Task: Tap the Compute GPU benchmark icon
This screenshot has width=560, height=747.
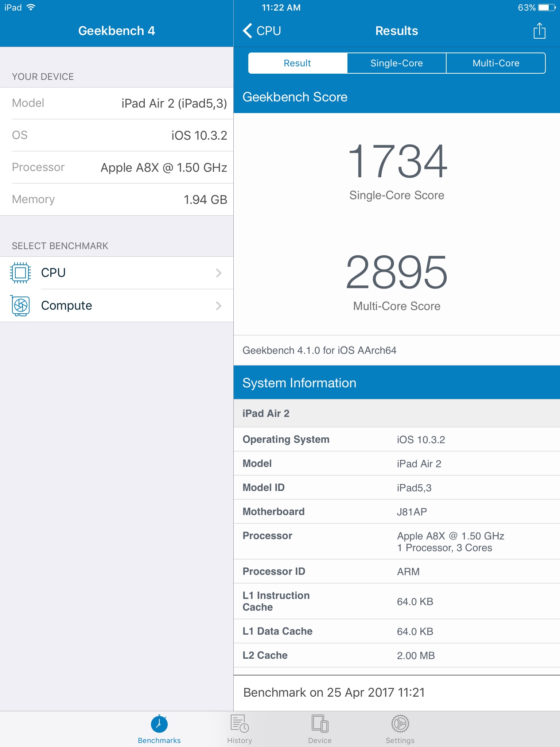Action: tap(20, 305)
